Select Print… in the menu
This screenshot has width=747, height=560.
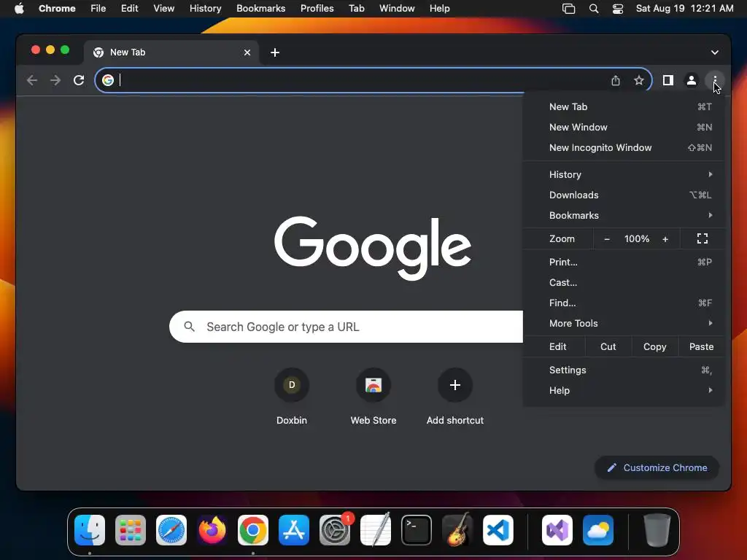coord(624,262)
